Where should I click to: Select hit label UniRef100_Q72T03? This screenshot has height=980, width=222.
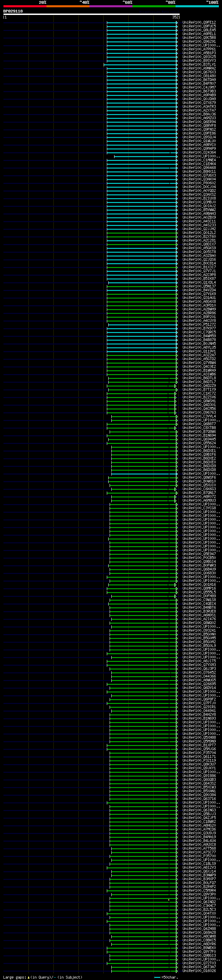point(199,963)
